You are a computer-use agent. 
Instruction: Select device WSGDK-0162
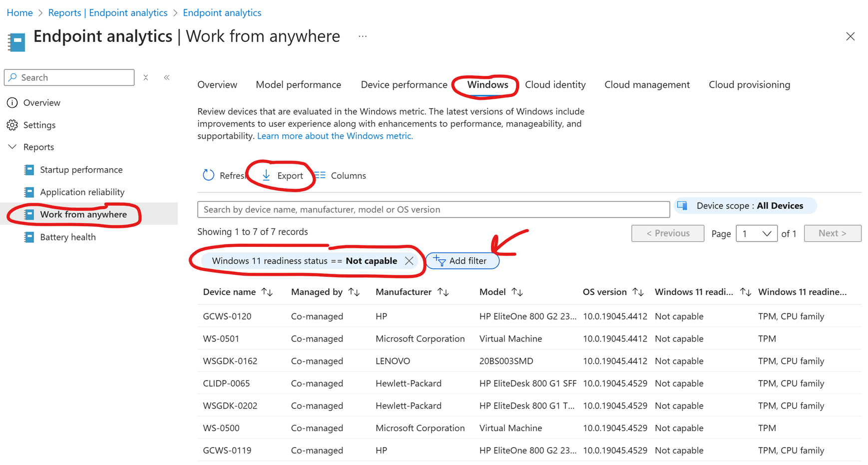point(230,361)
